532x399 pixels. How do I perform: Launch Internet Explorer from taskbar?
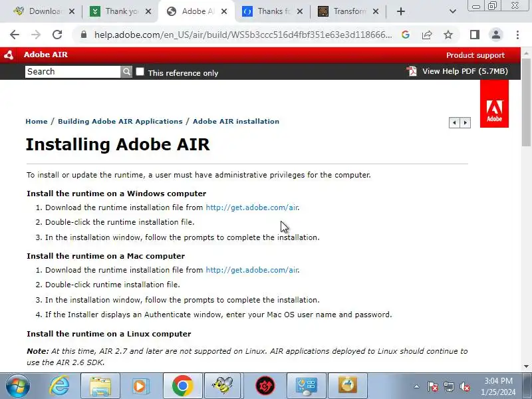59,386
